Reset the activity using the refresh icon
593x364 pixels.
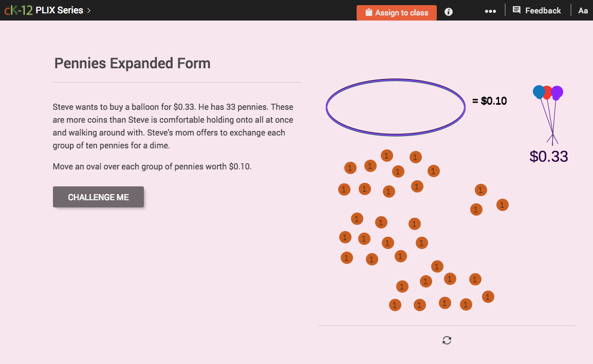447,340
